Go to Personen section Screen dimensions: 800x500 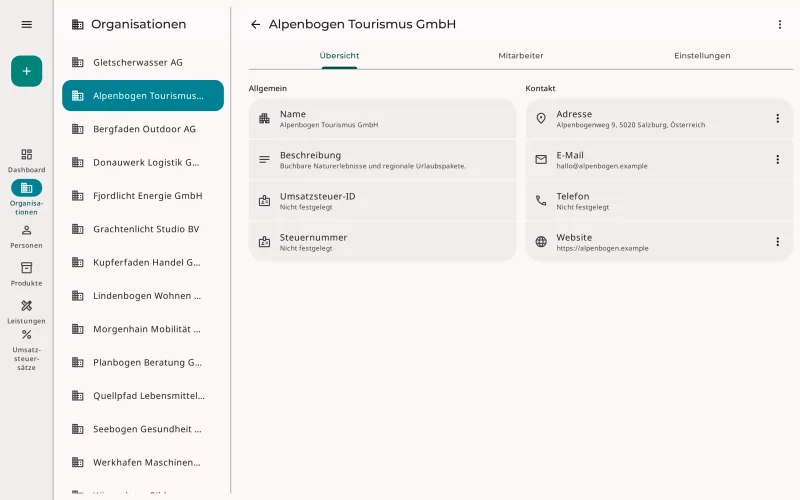(27, 237)
